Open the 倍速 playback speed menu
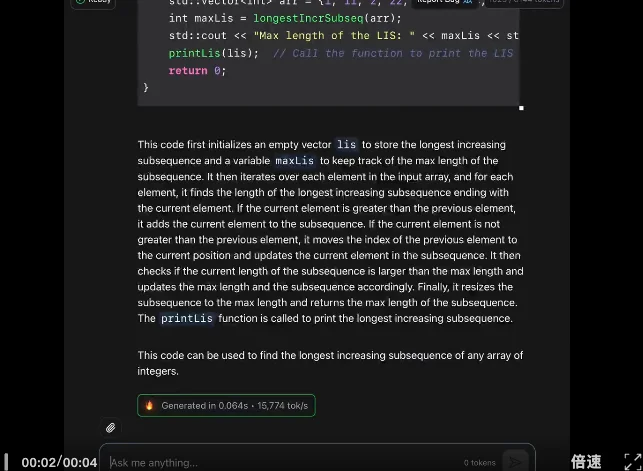Image resolution: width=643 pixels, height=471 pixels. (x=586, y=461)
